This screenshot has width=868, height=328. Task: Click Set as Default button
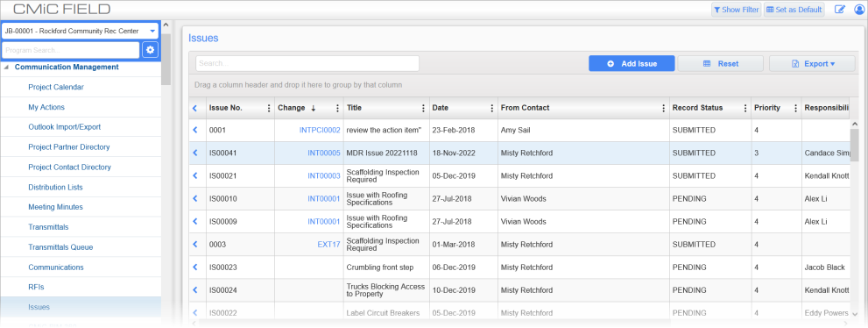pyautogui.click(x=794, y=10)
